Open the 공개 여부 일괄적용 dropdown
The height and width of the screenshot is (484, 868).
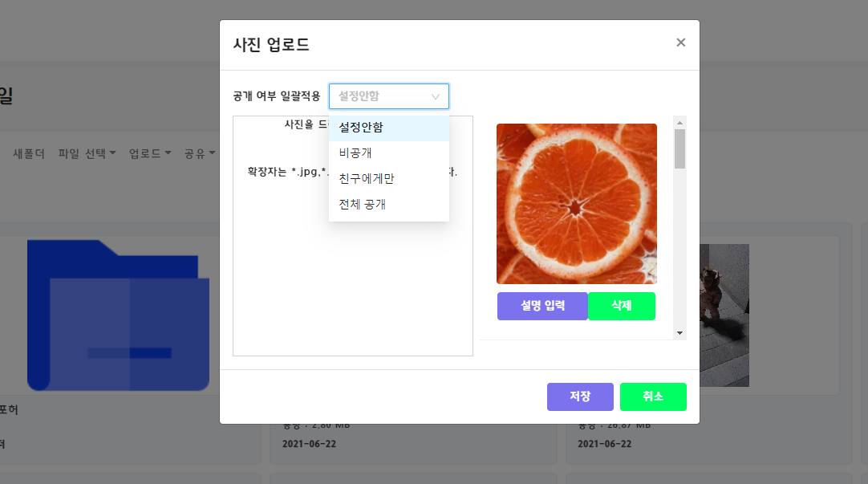point(388,96)
